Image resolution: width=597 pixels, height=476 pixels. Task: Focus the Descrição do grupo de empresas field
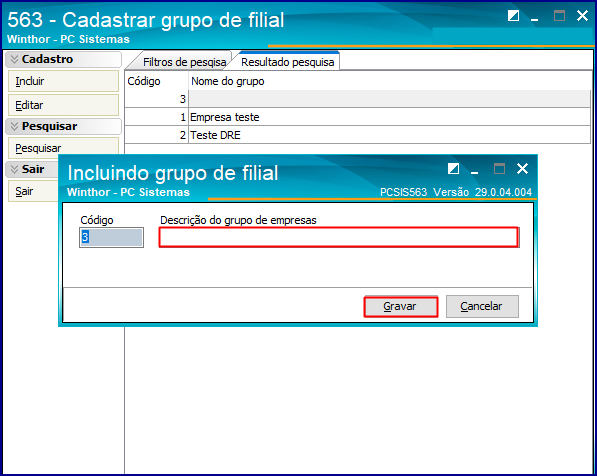tap(339, 237)
